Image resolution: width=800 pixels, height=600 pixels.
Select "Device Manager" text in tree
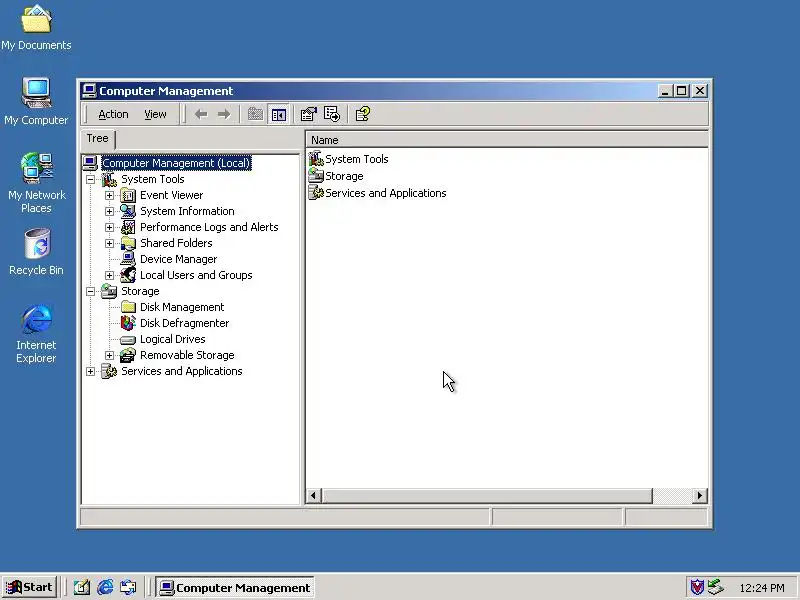pos(179,259)
